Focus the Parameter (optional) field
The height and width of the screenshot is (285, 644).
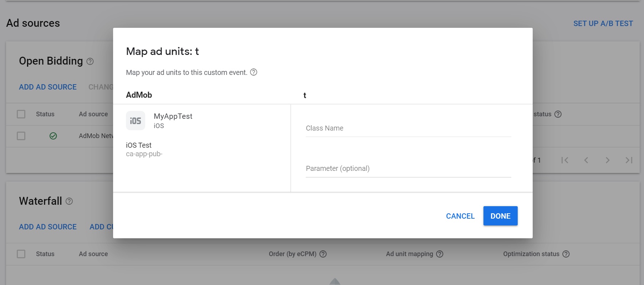pyautogui.click(x=408, y=169)
